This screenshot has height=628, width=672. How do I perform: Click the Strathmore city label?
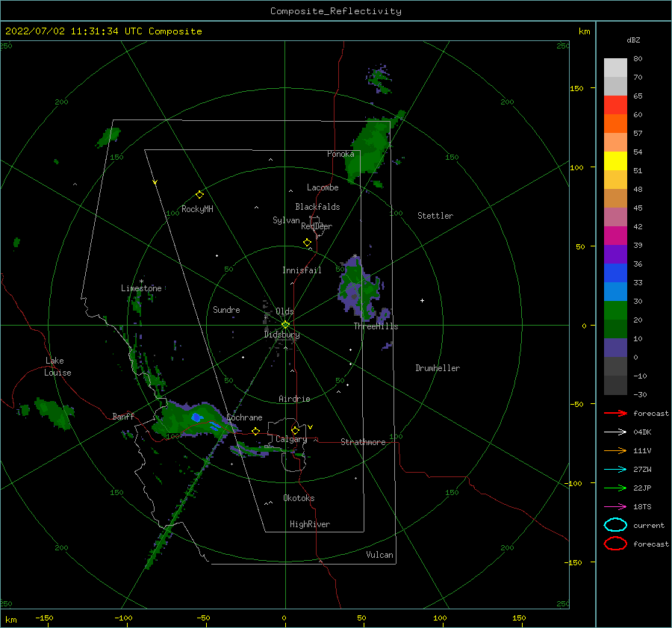coord(363,442)
